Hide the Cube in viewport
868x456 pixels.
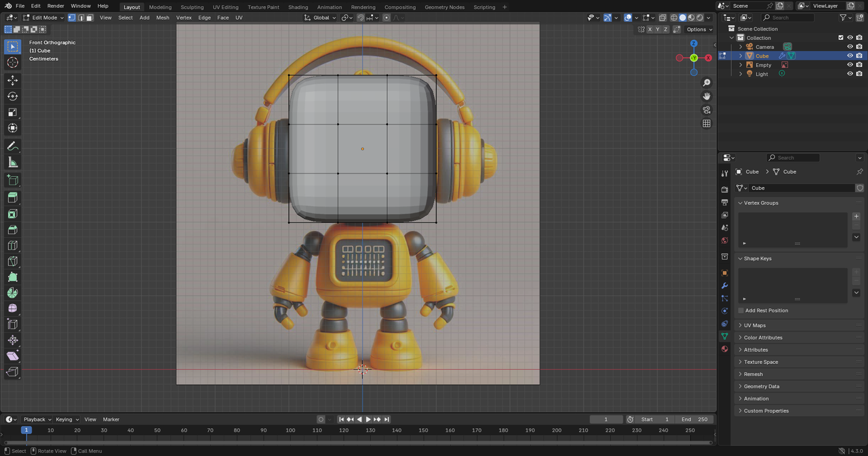pyautogui.click(x=850, y=56)
